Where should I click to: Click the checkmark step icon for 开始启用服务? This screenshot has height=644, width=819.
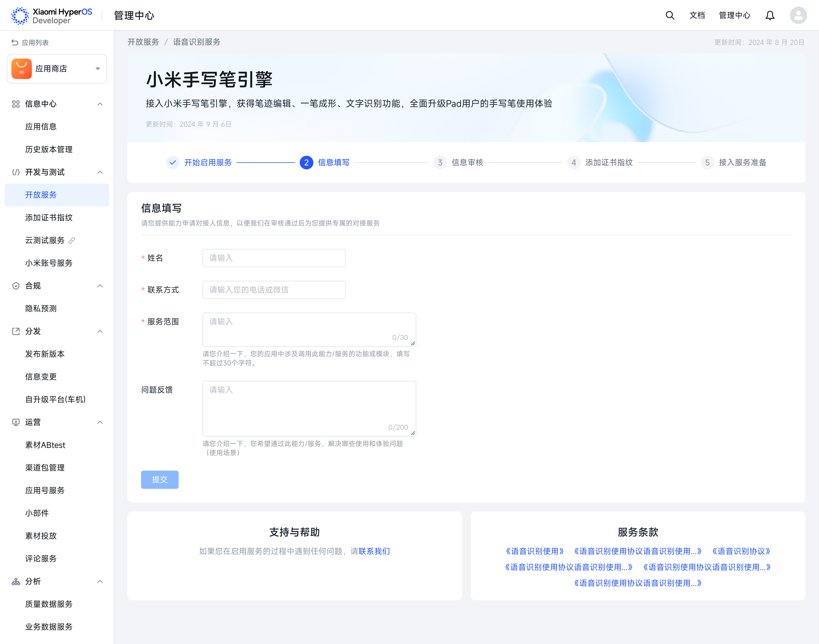pyautogui.click(x=173, y=163)
